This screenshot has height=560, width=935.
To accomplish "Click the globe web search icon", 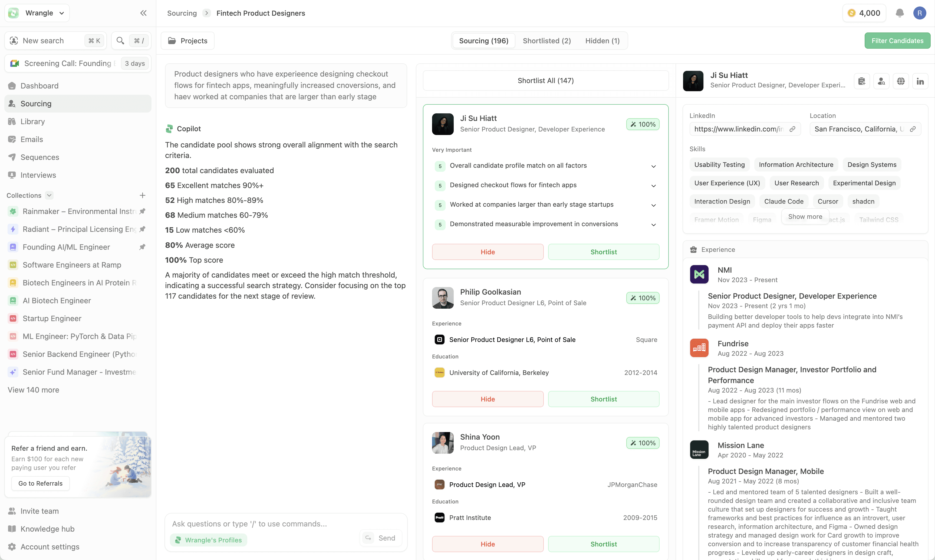I will (901, 81).
